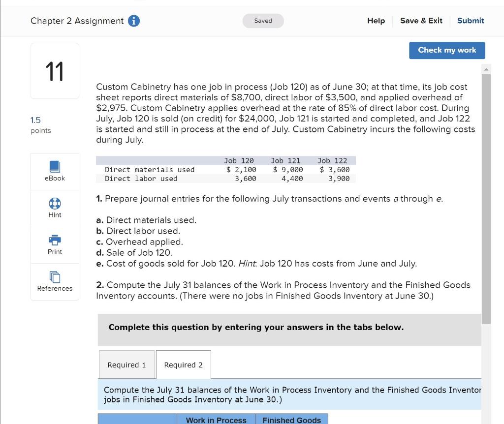Open the eBook resource

tap(54, 171)
